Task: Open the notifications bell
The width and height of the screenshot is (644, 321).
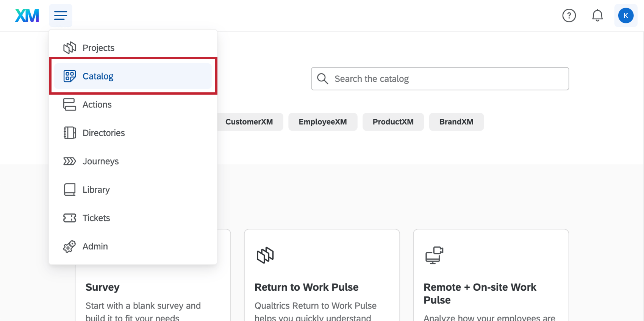Action: [597, 16]
